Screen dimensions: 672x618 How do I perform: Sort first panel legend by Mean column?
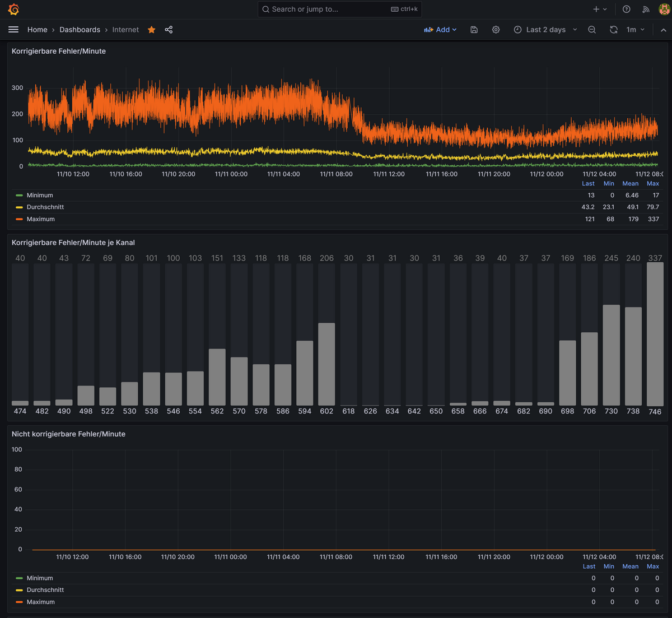click(x=631, y=184)
